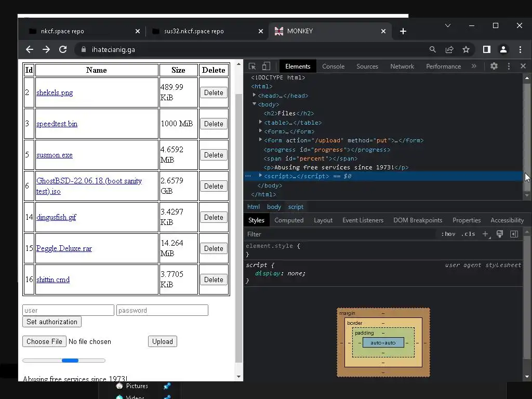This screenshot has width=532, height=399.
Task: Open DevTools settings gear
Action: (x=494, y=66)
